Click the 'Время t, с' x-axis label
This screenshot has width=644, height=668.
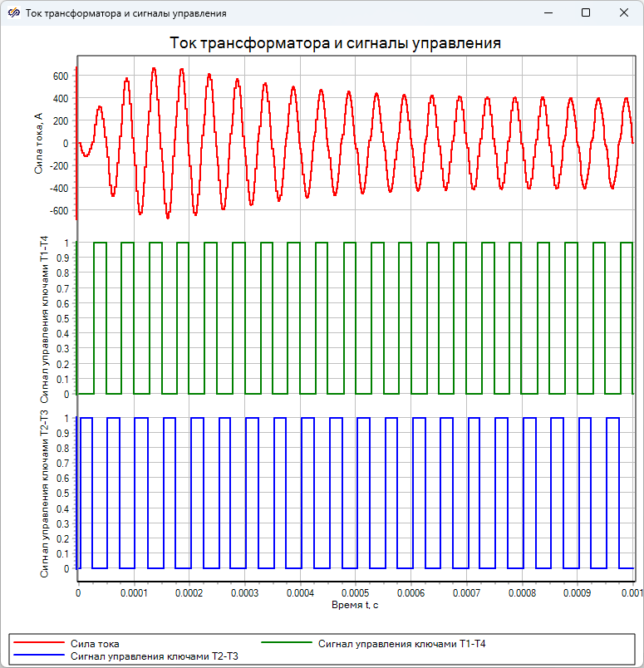click(x=356, y=605)
